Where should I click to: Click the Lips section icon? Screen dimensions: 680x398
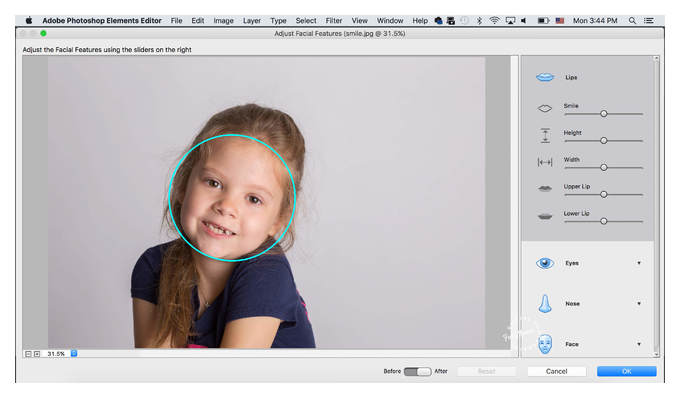click(545, 78)
